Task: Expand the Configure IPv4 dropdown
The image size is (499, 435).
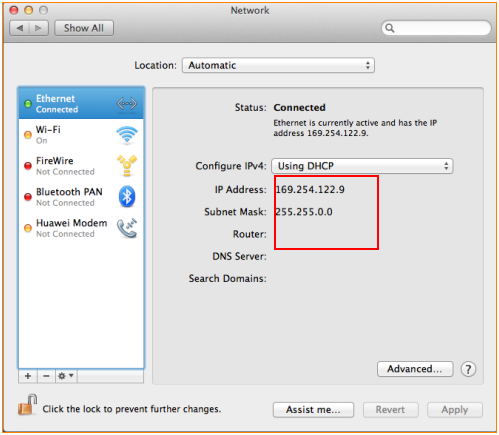Action: (x=362, y=166)
